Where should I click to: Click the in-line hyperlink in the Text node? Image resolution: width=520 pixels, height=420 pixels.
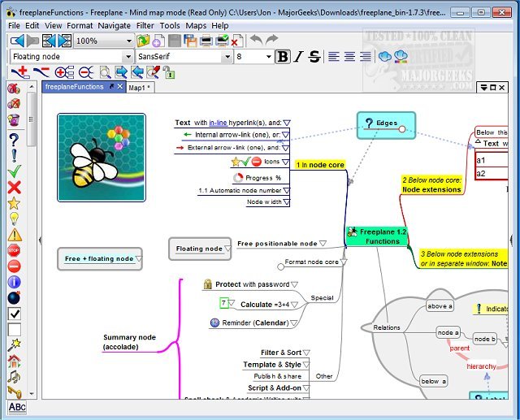click(218, 123)
